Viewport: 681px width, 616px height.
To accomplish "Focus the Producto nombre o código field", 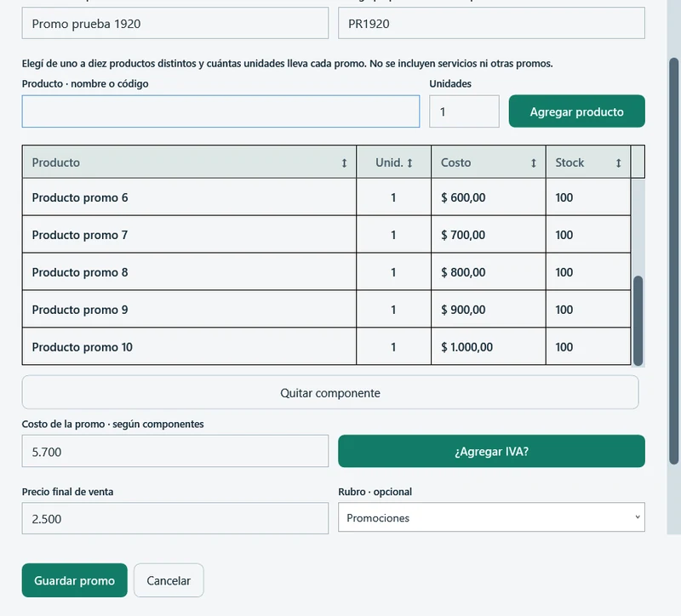I will click(x=220, y=111).
